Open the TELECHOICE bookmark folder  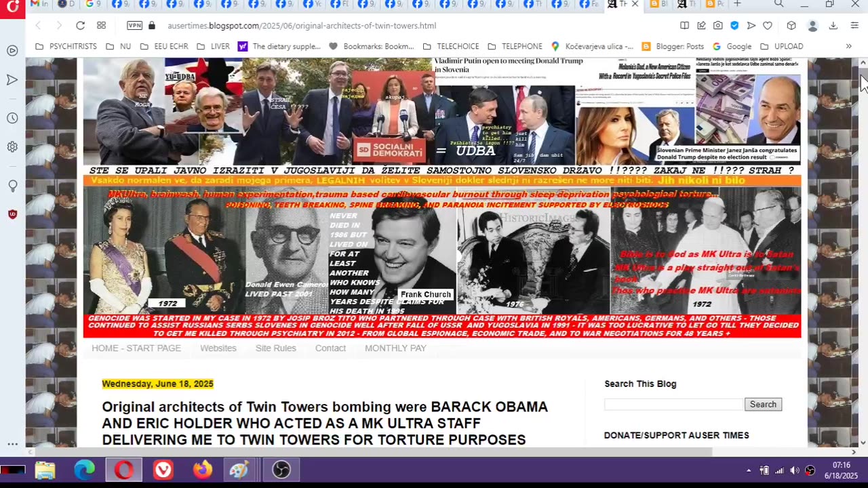(450, 46)
